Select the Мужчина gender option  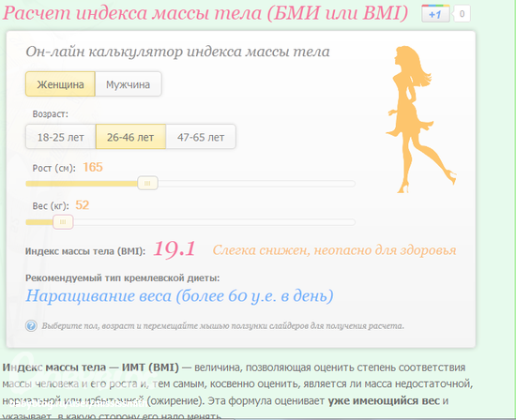[129, 84]
